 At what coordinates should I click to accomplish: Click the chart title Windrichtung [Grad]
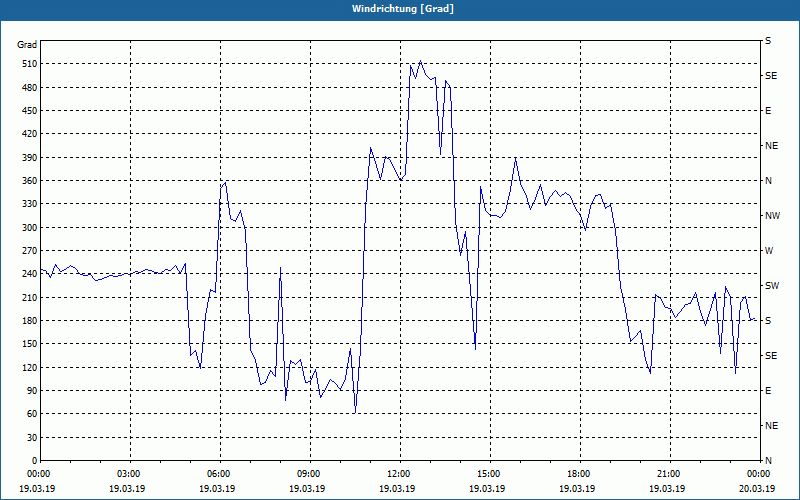click(x=403, y=9)
